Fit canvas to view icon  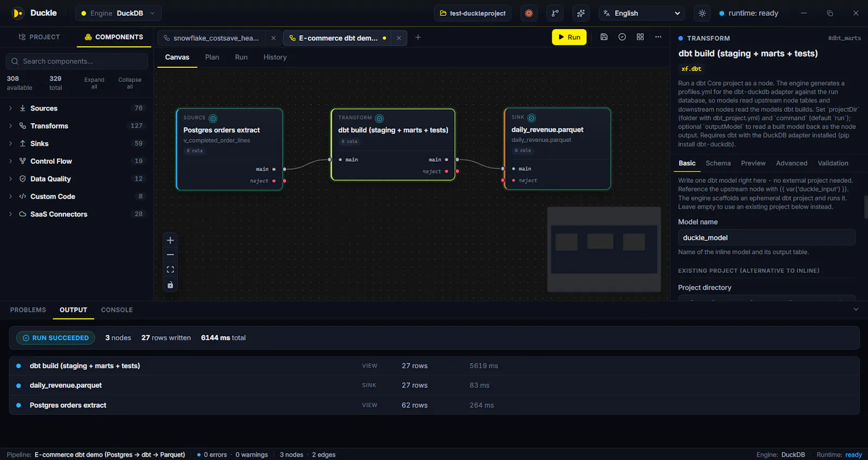click(170, 270)
